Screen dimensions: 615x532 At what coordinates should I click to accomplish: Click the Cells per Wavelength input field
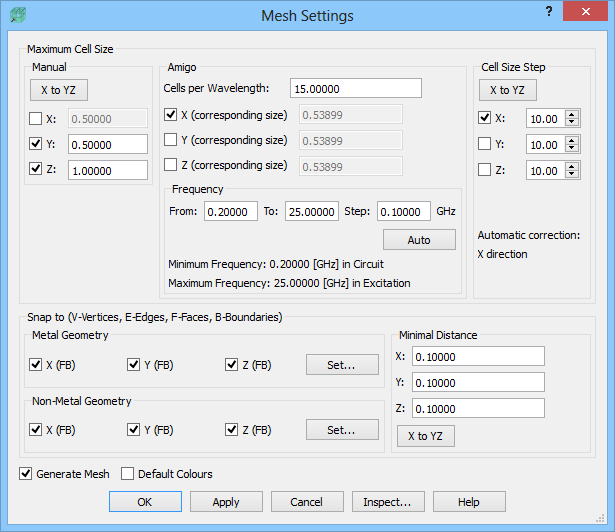click(x=355, y=88)
